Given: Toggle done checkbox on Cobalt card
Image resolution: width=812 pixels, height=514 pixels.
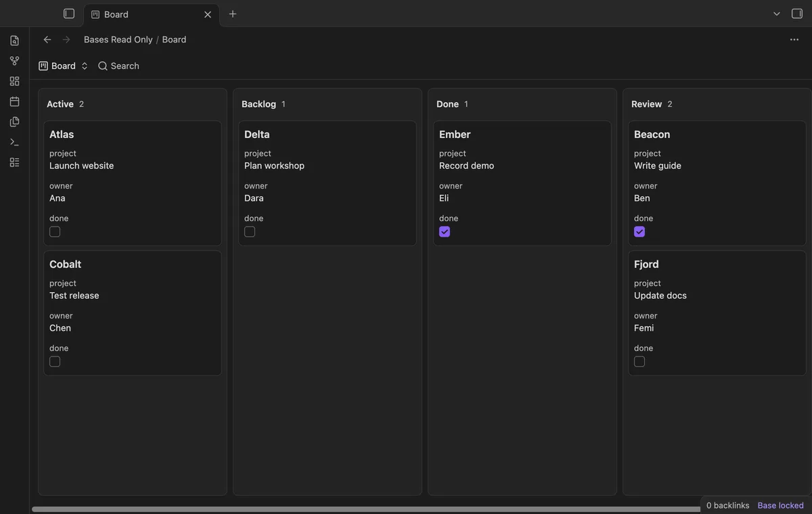Looking at the screenshot, I should click(x=55, y=362).
